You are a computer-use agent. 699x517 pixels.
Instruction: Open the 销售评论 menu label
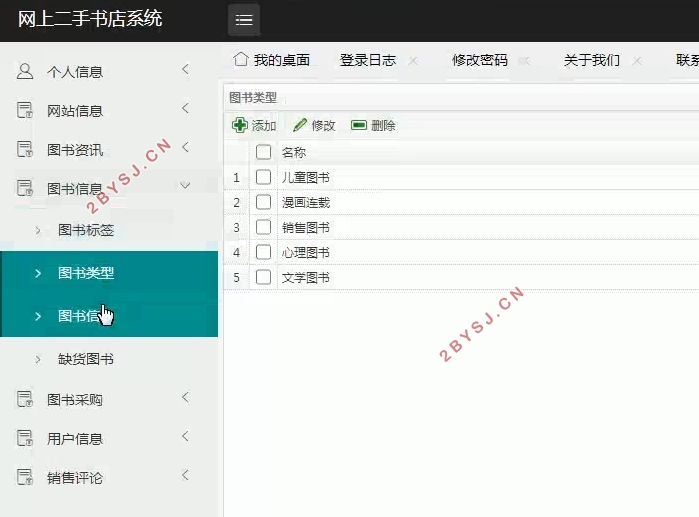click(x=75, y=478)
